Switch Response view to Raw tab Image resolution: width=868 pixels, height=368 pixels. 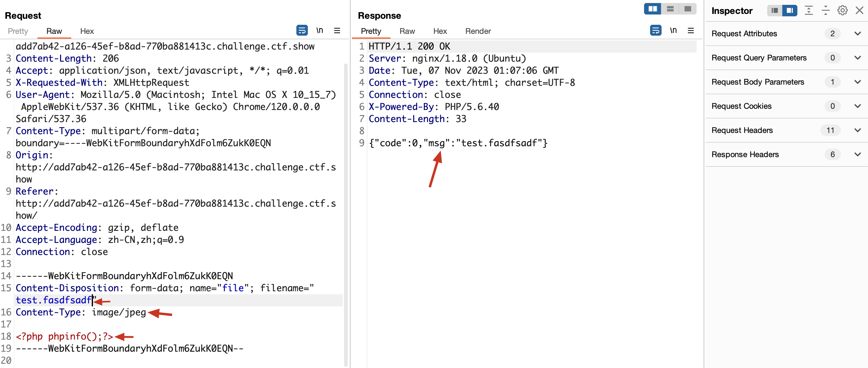point(407,31)
